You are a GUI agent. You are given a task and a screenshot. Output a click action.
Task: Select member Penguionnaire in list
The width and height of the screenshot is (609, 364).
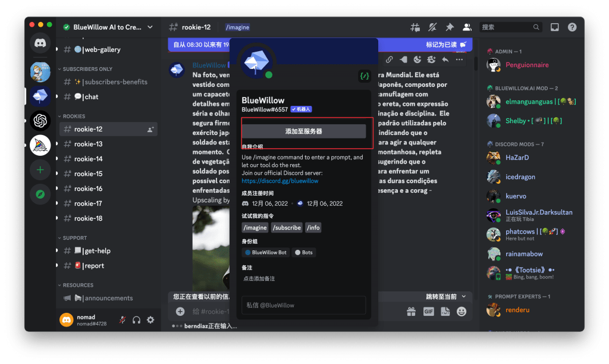(x=527, y=65)
